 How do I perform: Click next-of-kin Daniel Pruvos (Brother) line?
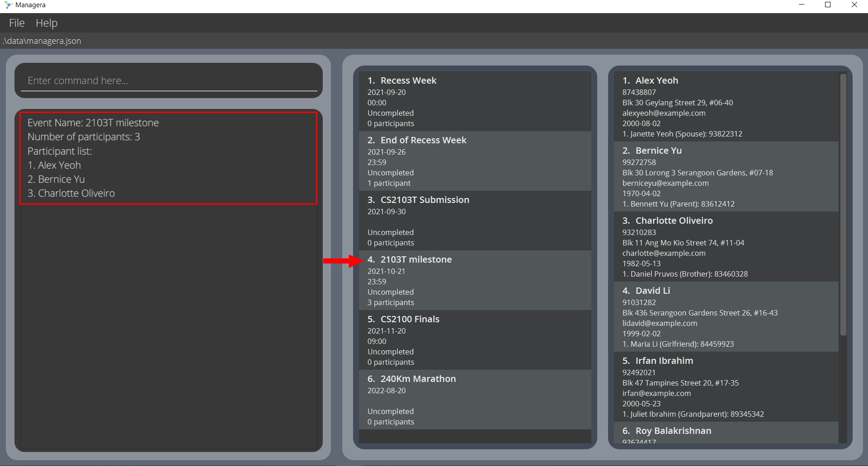click(685, 274)
